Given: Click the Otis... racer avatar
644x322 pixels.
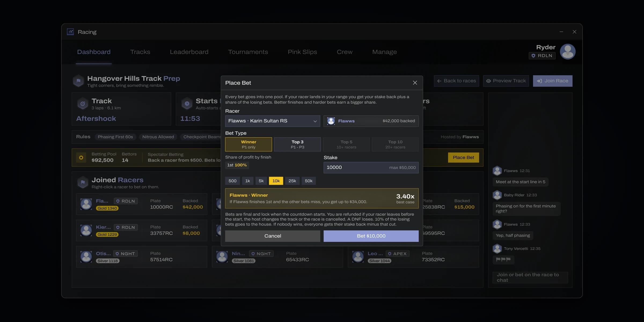Looking at the screenshot, I should pyautogui.click(x=86, y=257).
